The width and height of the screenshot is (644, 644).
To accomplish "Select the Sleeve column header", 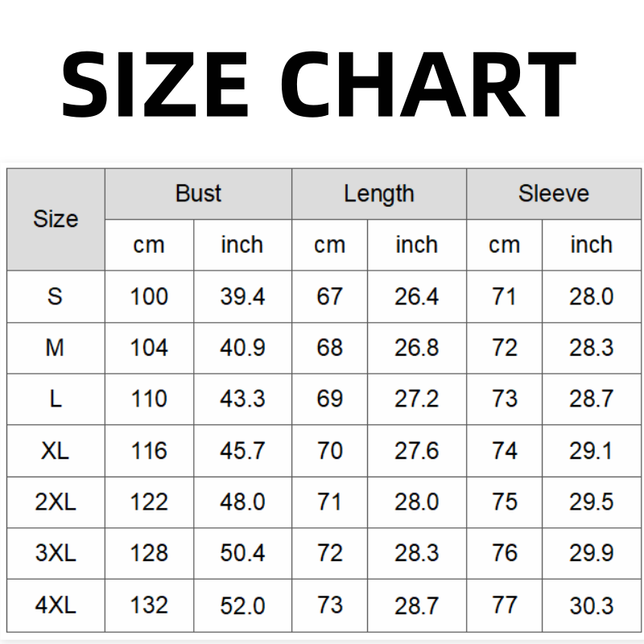I will pos(553,194).
